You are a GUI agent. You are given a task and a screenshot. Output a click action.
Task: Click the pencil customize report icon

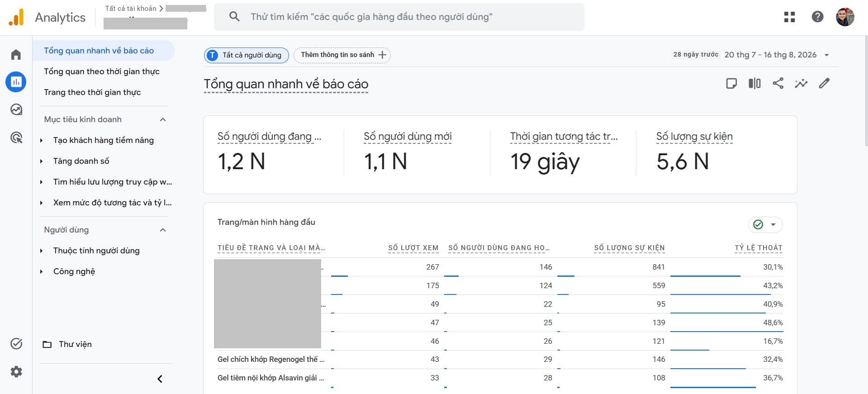pyautogui.click(x=824, y=83)
